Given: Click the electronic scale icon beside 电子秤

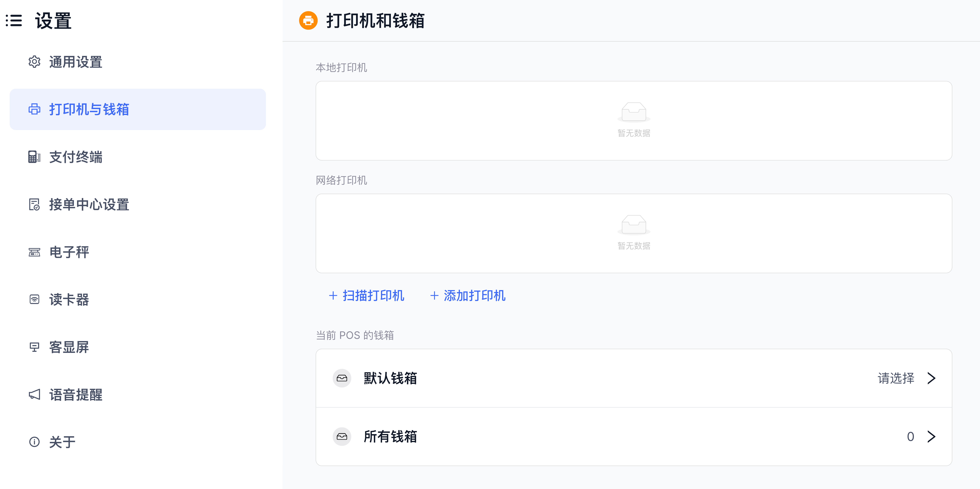Looking at the screenshot, I should 34,252.
